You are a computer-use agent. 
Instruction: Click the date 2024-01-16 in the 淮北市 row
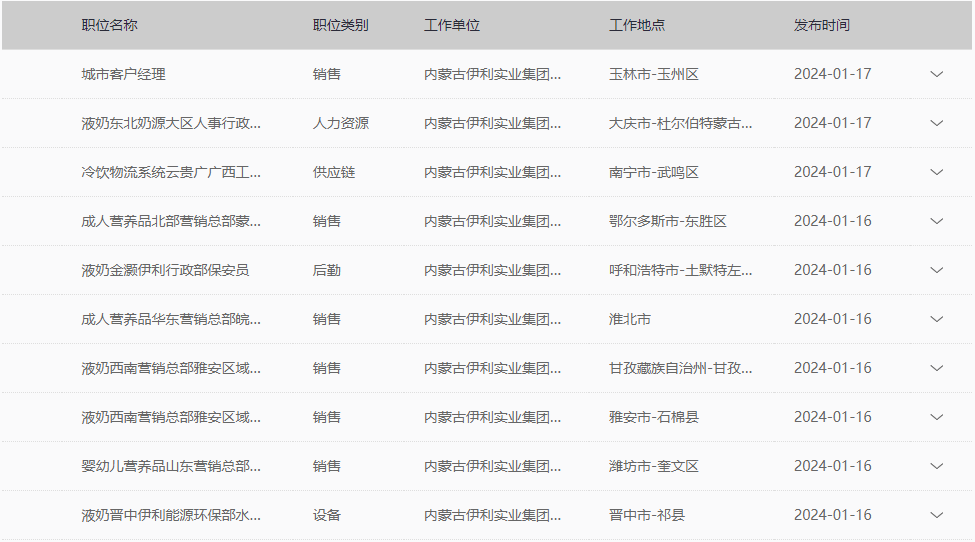pos(833,319)
